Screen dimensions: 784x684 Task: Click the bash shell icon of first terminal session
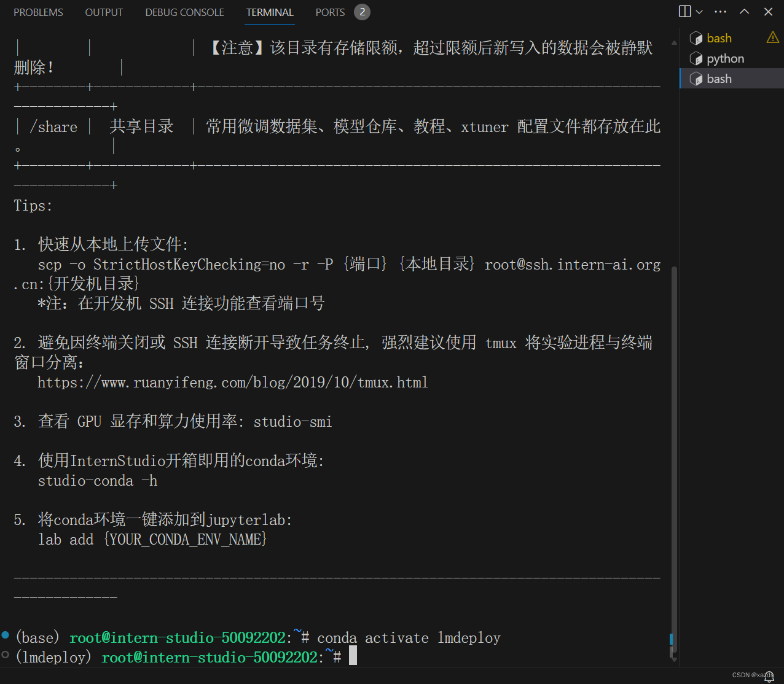coord(696,38)
